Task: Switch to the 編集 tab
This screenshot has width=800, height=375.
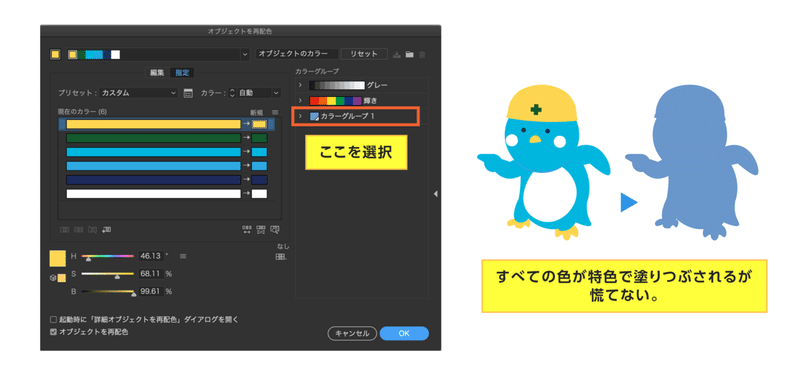Action: [x=157, y=72]
